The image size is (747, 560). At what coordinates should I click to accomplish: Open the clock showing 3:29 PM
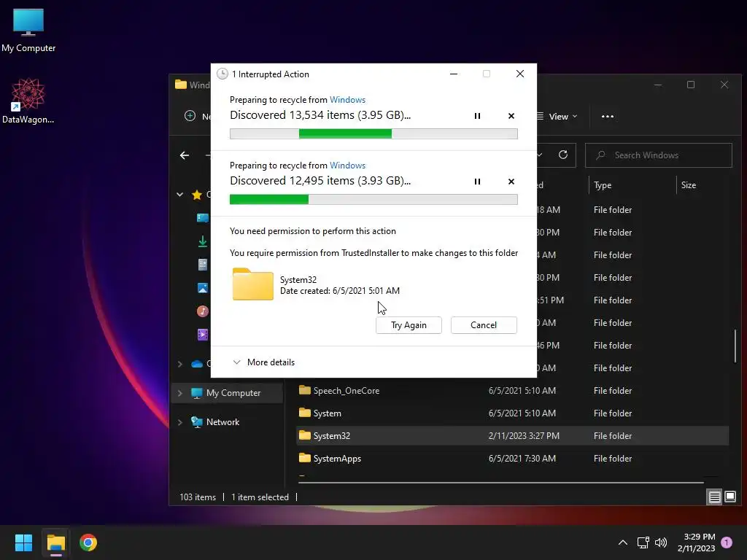pyautogui.click(x=696, y=542)
